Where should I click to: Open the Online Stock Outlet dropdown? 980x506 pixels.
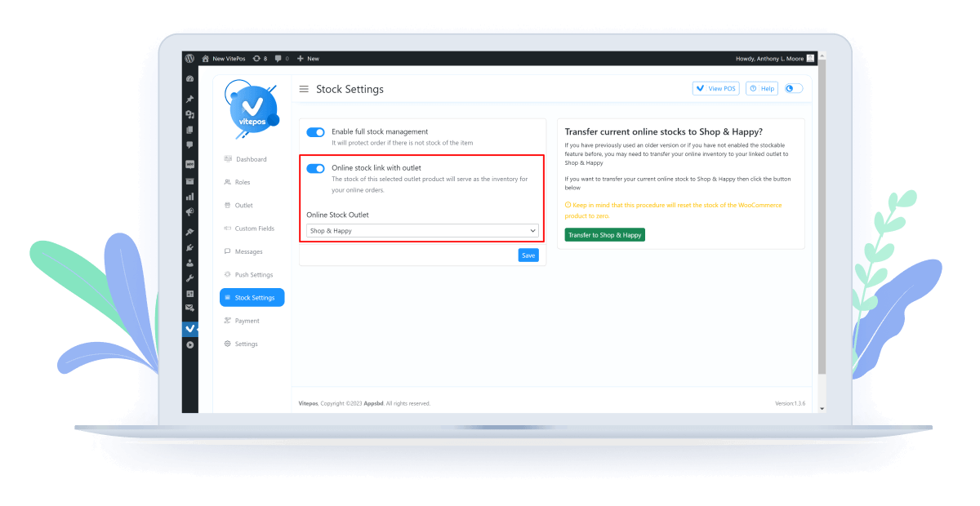point(422,231)
